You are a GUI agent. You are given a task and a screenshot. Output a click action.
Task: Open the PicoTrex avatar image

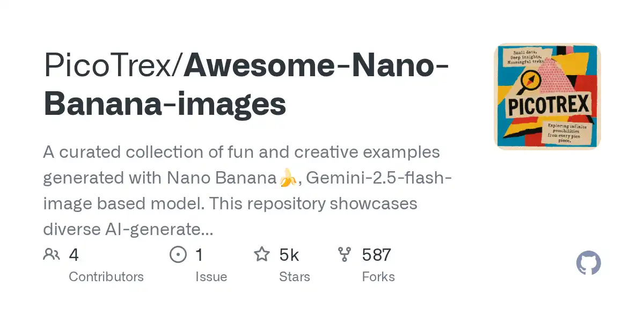pyautogui.click(x=547, y=97)
